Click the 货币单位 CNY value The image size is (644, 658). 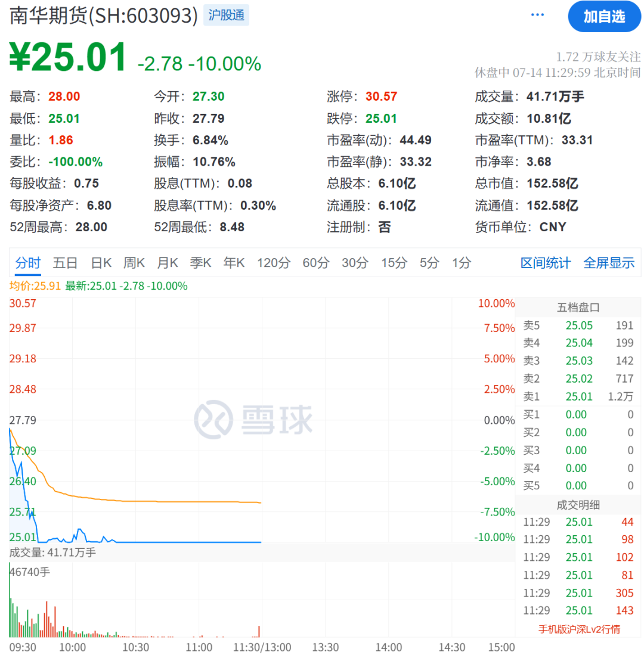[x=553, y=227]
